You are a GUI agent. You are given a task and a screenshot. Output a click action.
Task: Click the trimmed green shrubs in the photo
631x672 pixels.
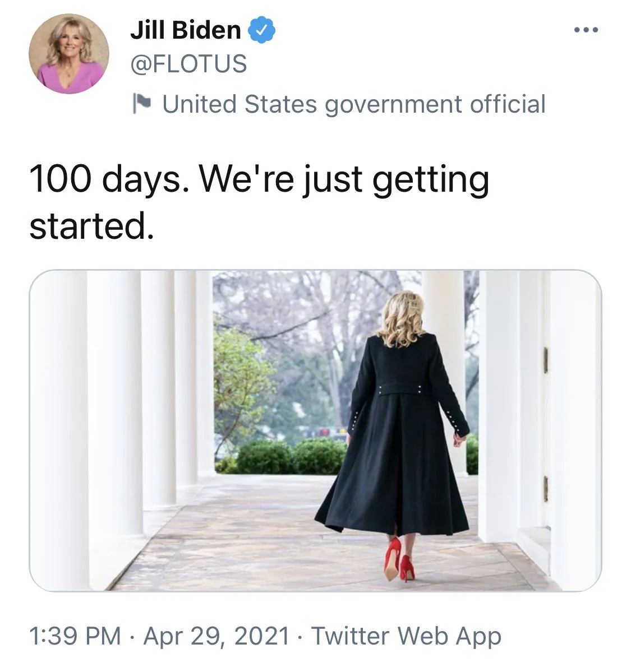coord(292,457)
